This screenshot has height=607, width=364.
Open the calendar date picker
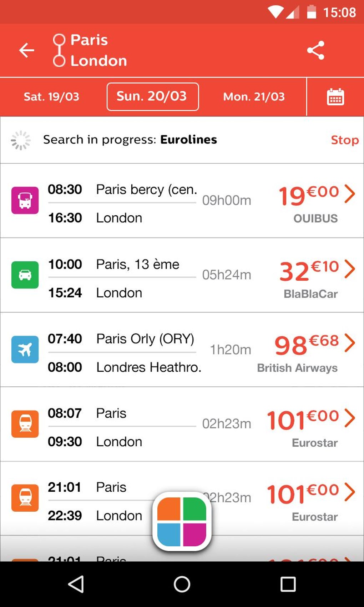(x=335, y=97)
